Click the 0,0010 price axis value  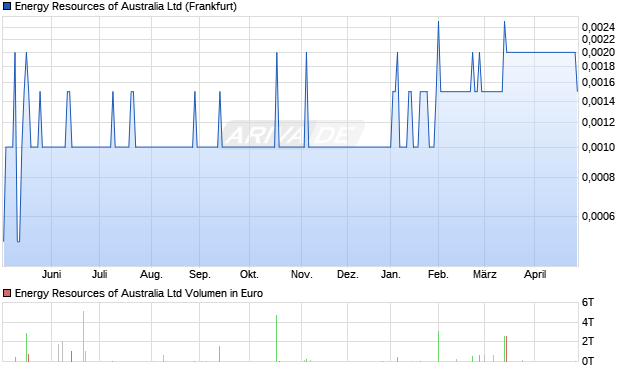598,147
